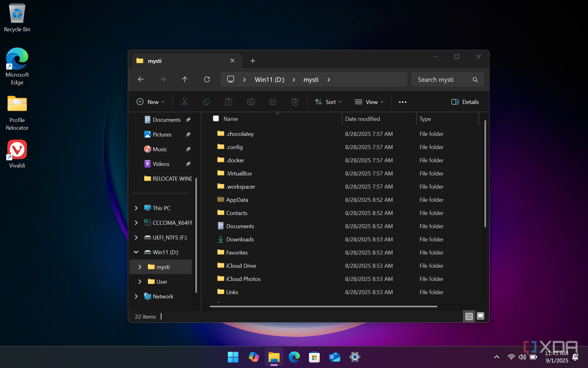
Task: Check the select-all checkbox beside Name
Action: 216,119
